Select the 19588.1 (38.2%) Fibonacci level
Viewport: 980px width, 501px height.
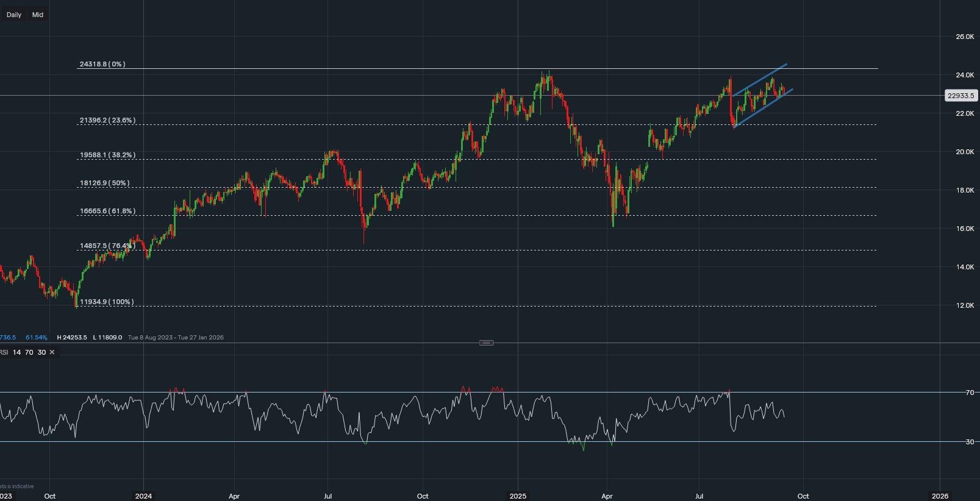[107, 155]
